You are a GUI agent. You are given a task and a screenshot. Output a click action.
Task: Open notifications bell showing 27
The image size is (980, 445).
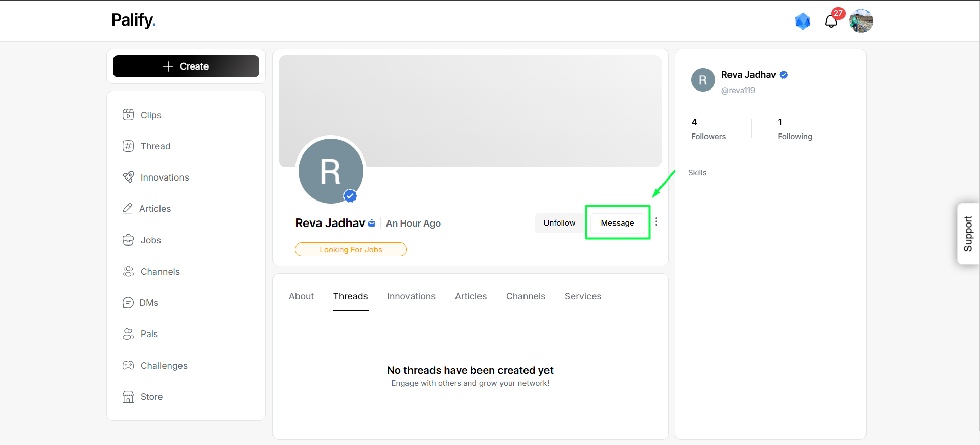click(x=831, y=21)
